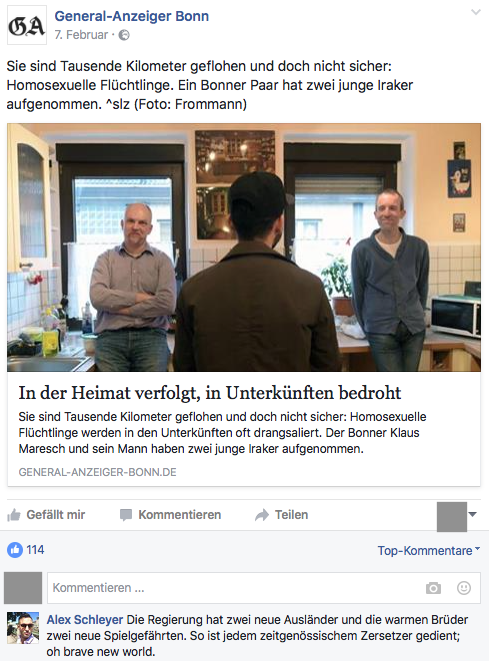This screenshot has width=489, height=661.
Task: Click Alex Schleyer's profile picture
Action: 23,628
